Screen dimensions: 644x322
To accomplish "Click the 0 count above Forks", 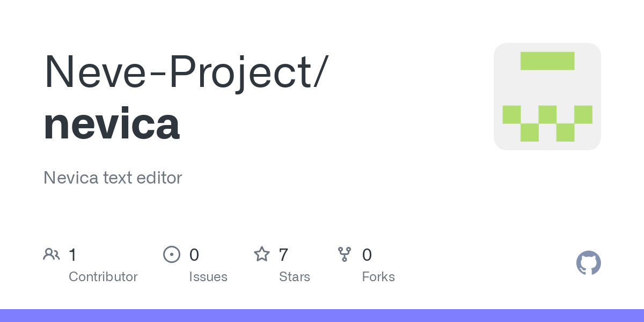I will pyautogui.click(x=367, y=255).
